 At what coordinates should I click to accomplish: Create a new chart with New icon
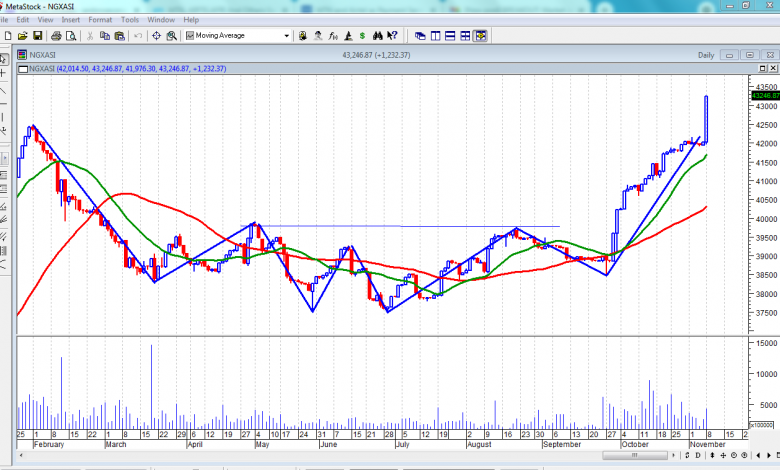click(x=8, y=36)
